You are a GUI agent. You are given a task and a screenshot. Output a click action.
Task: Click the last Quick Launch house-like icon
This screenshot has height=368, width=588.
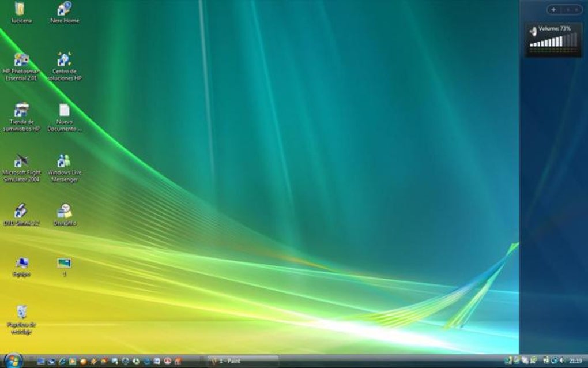coord(178,361)
